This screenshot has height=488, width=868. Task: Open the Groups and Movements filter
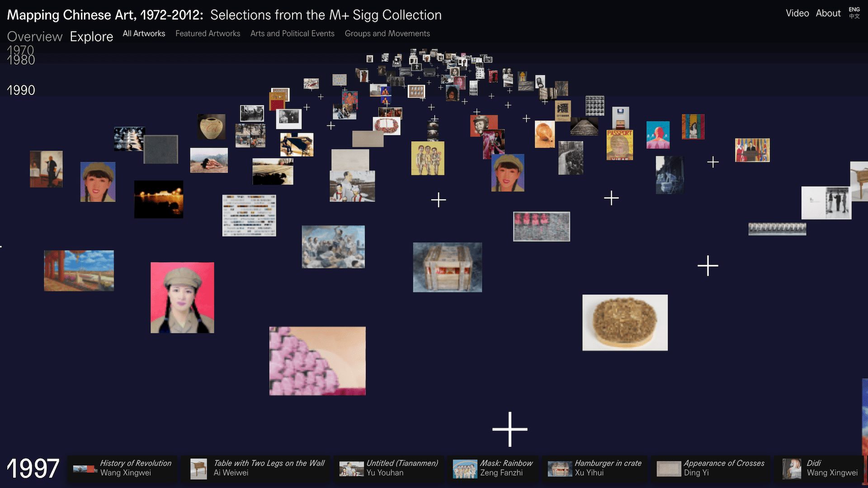387,33
